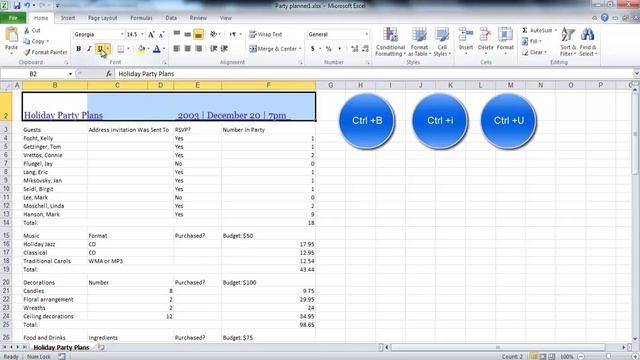Switch to the Data tab
Image resolution: width=640 pixels, height=360 pixels.
point(171,18)
